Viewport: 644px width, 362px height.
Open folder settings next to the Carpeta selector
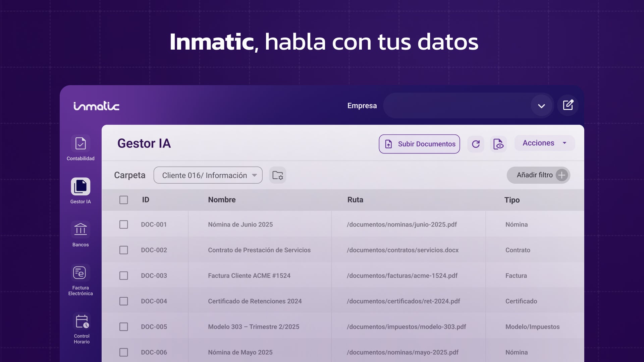click(x=277, y=175)
